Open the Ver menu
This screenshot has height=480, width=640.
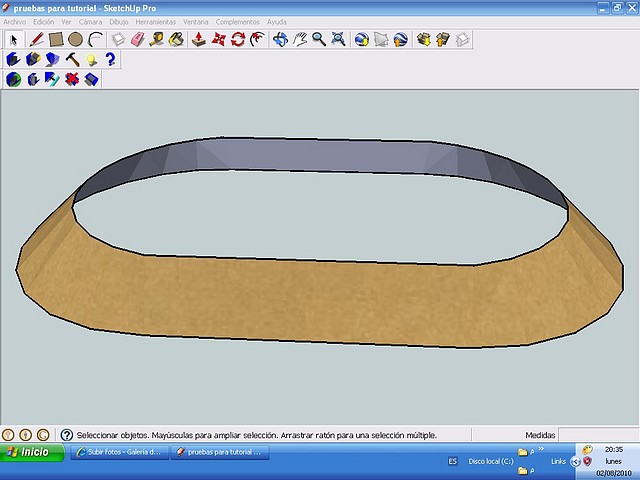(x=66, y=22)
